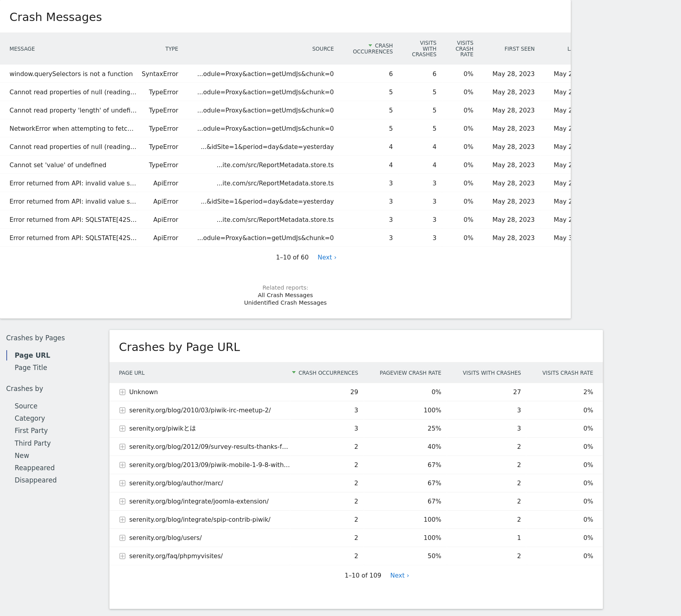Expand the spip-contrib-piwik row
The image size is (681, 616).
(122, 520)
